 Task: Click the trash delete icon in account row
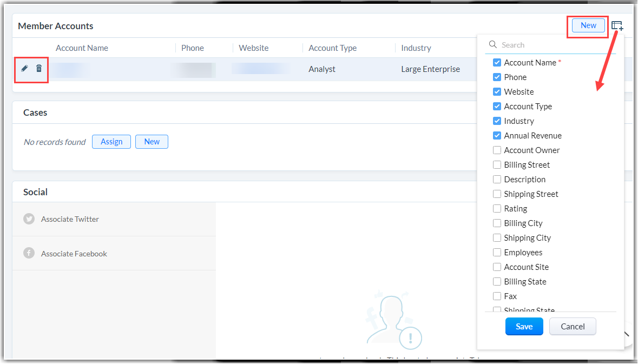point(39,69)
